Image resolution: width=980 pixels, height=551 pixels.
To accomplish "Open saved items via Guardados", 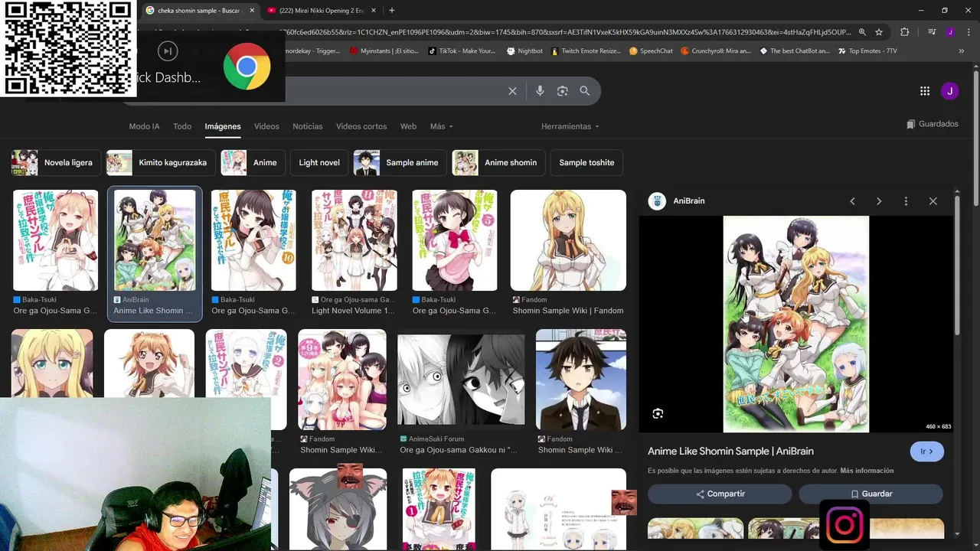I will 932,124.
